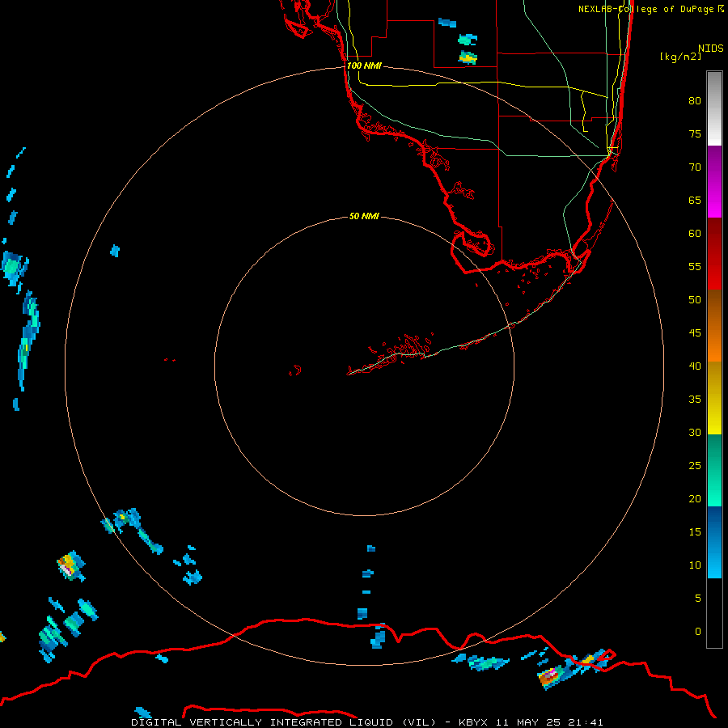Viewport: 728px width, 728px height.
Task: Click the DIGITAL VERTICALLY INTEGRATED LIQUID (VIL) title
Action: 284,722
